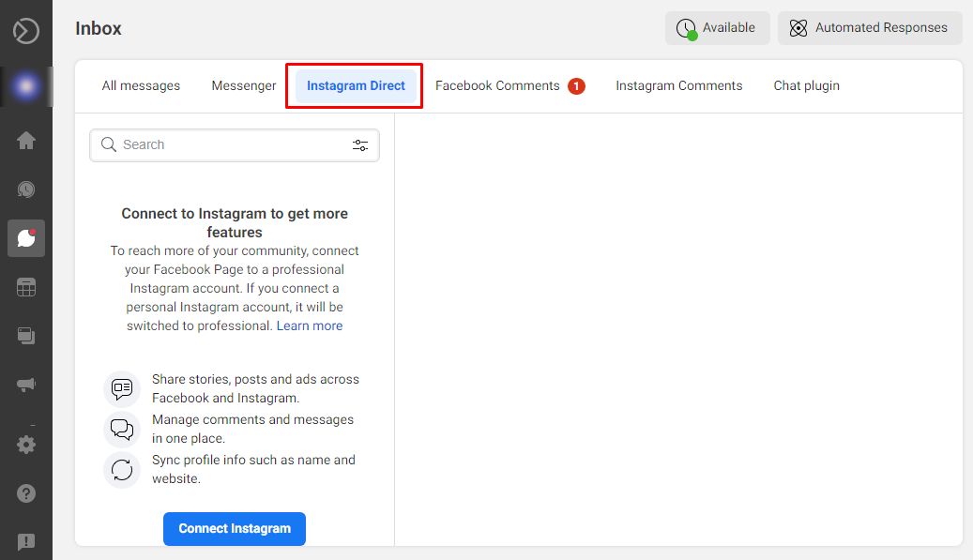Switch to the All messages tab

pos(141,85)
